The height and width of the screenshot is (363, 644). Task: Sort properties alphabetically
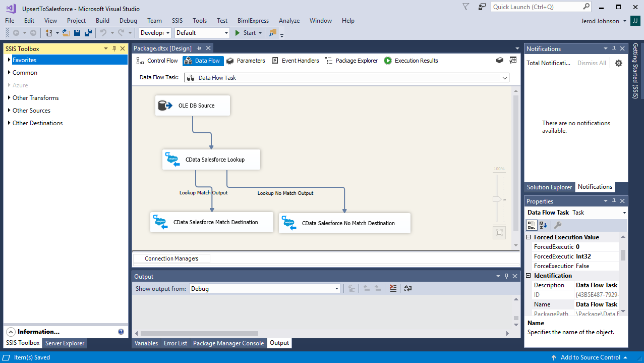(x=543, y=225)
